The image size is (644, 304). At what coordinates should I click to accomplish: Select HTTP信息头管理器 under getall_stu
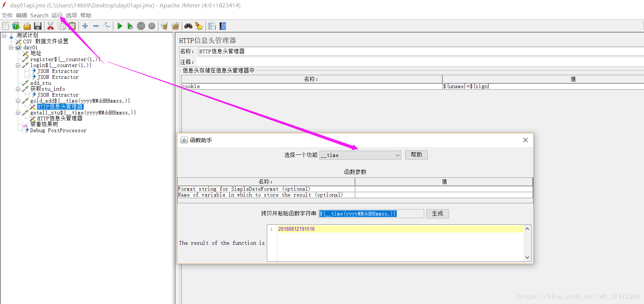[60, 118]
